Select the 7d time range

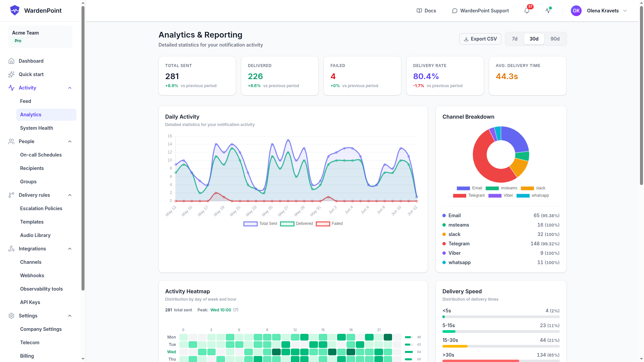(515, 39)
